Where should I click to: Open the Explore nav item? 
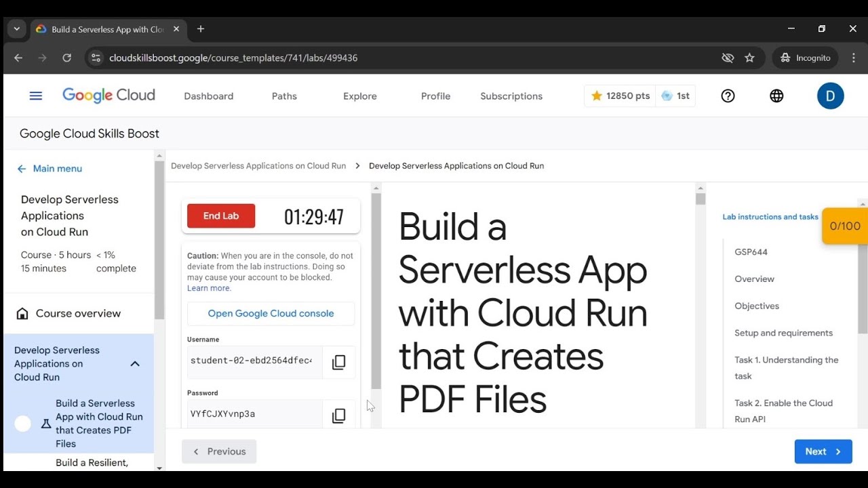[x=360, y=96]
